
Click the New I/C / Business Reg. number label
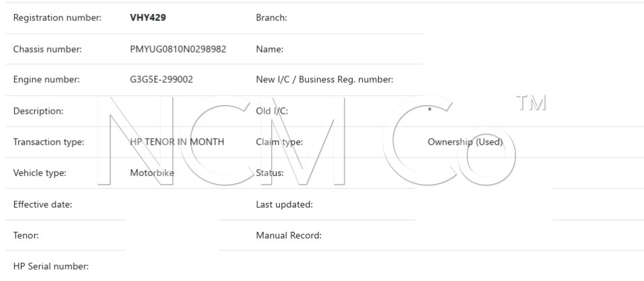click(x=324, y=80)
